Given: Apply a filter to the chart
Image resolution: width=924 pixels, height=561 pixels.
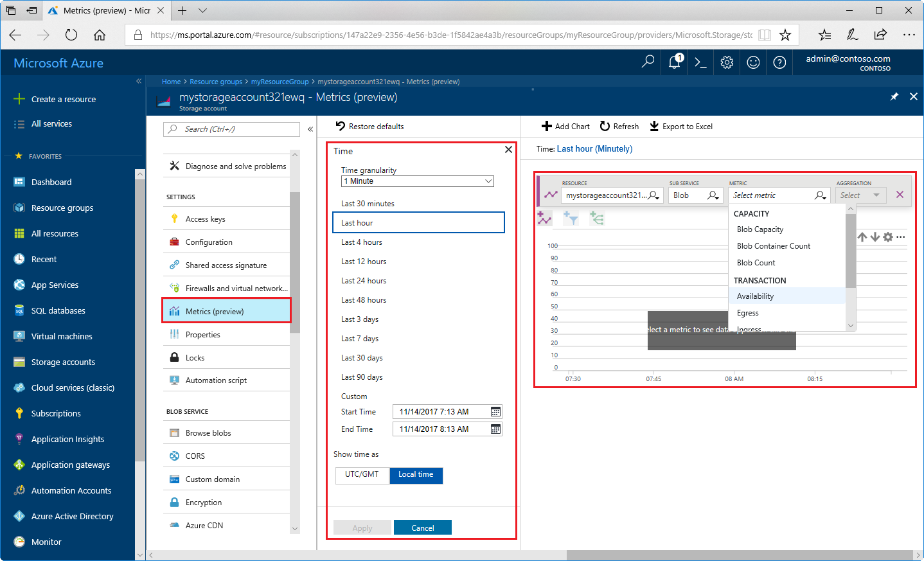Looking at the screenshot, I should [571, 218].
